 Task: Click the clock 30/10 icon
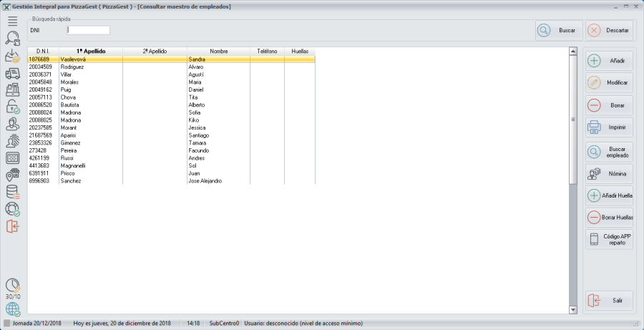12,287
